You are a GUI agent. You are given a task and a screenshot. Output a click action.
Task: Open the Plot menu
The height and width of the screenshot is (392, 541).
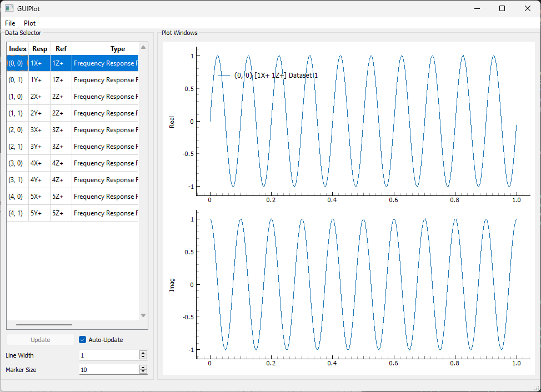(x=29, y=23)
